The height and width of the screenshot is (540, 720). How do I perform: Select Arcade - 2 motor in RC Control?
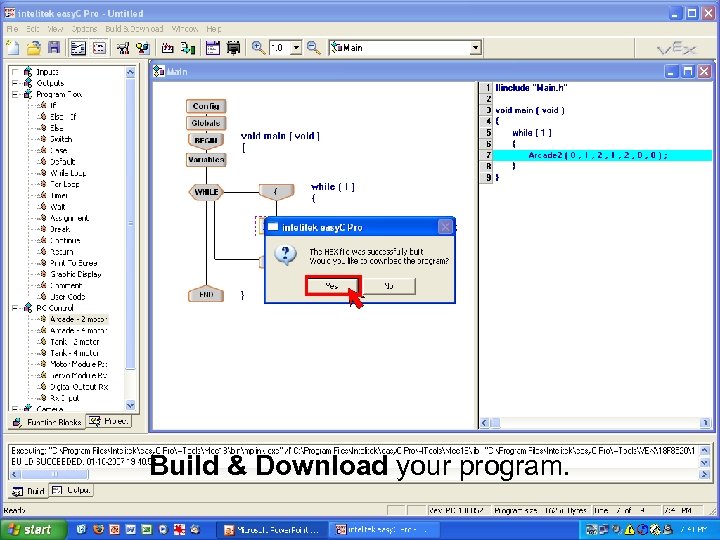point(79,319)
